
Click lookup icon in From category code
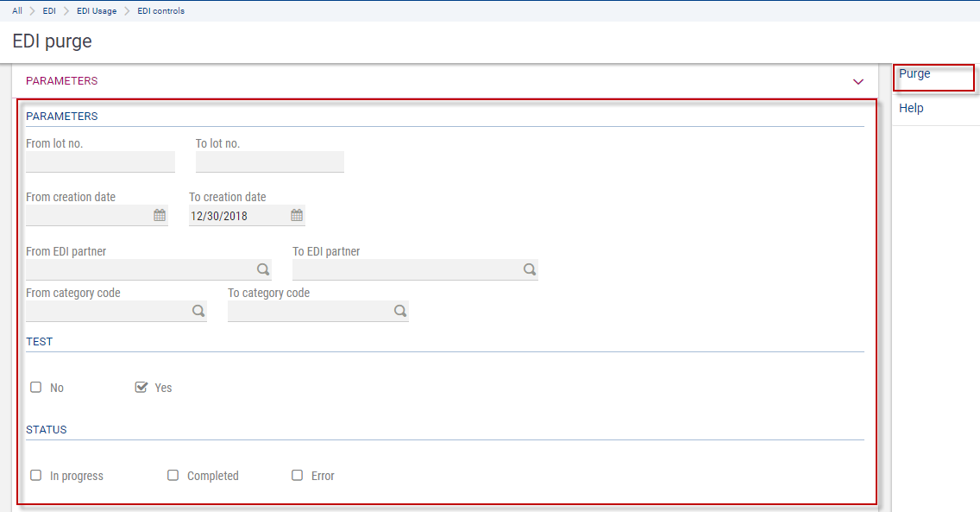(x=198, y=311)
